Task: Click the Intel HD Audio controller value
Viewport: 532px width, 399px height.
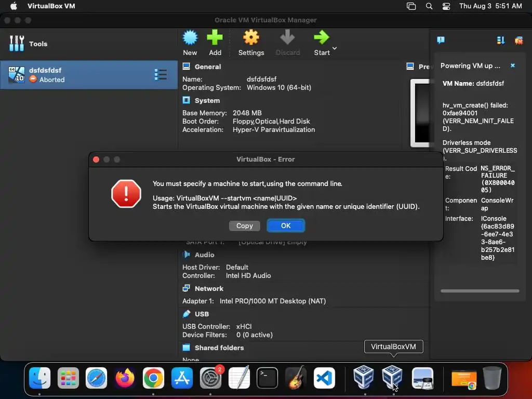Action: 248,275
